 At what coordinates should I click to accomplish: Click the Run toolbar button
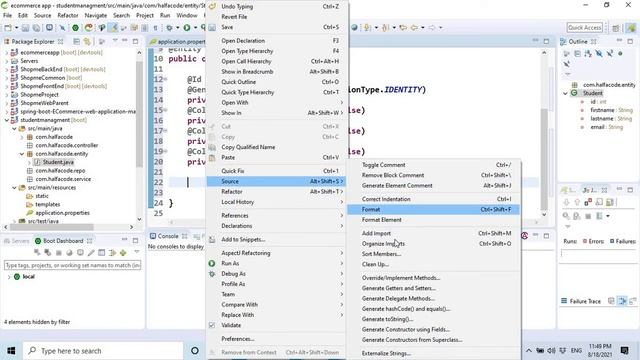[x=187, y=28]
